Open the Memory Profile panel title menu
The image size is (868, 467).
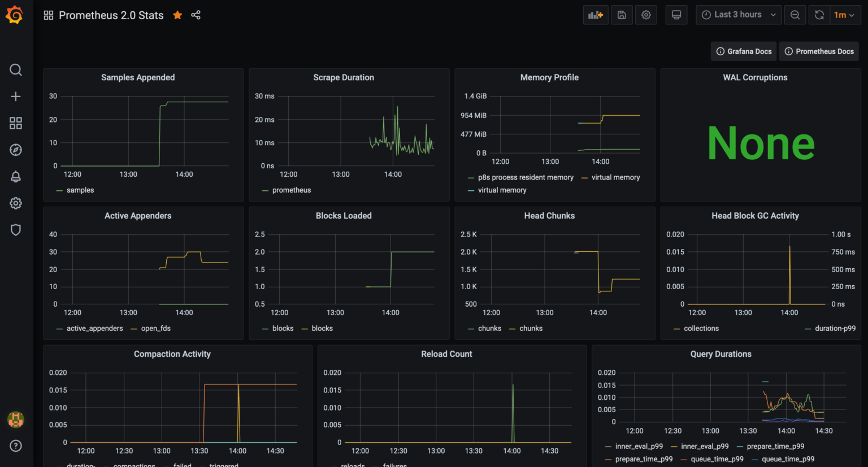tap(549, 77)
